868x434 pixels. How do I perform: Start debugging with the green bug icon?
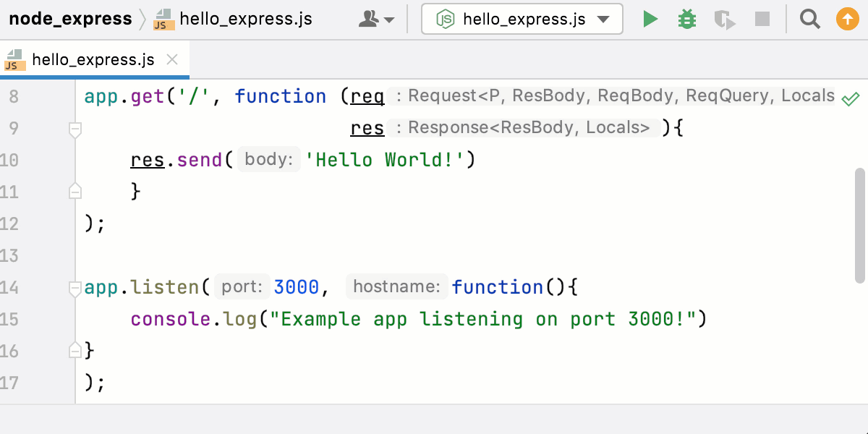coord(686,20)
